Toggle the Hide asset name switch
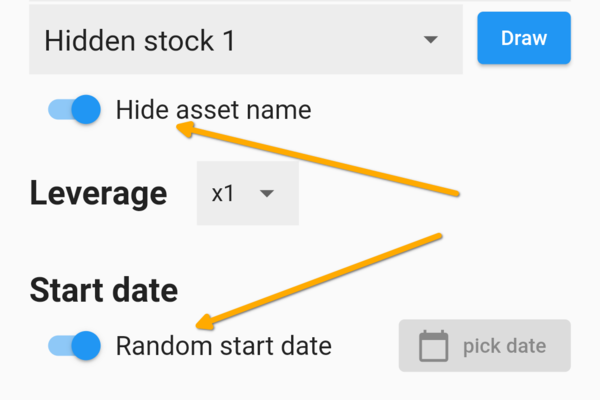This screenshot has height=400, width=600. click(x=75, y=109)
